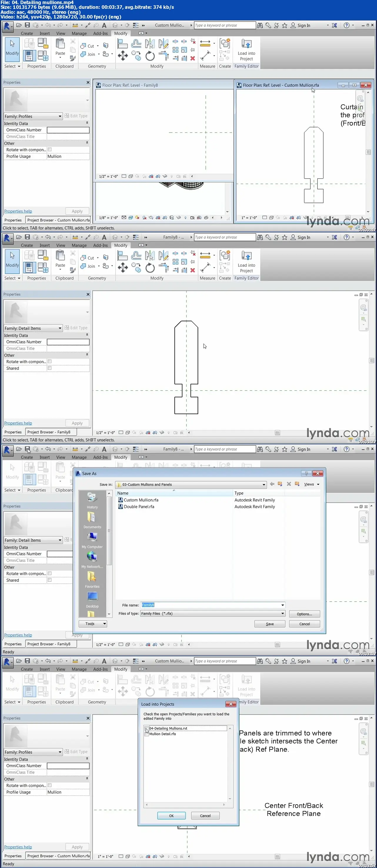
Task: Click binoculars search icon in first frame
Action: click(x=260, y=25)
